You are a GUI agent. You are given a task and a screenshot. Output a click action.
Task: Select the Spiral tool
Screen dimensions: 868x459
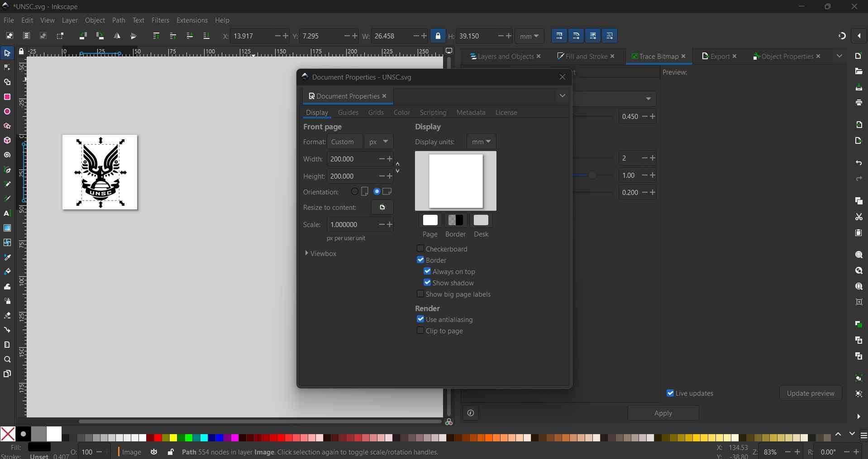tap(7, 155)
